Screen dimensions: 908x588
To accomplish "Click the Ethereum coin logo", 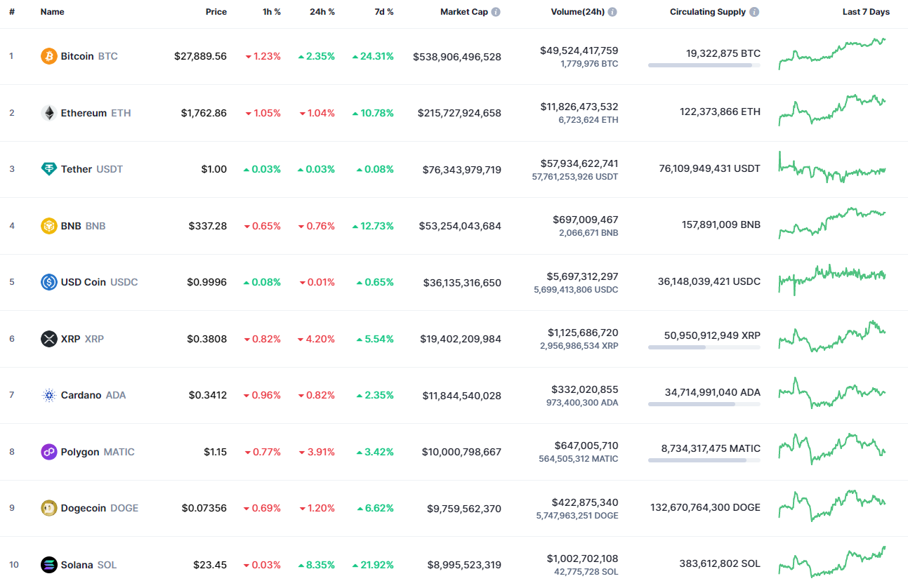I will click(x=48, y=113).
